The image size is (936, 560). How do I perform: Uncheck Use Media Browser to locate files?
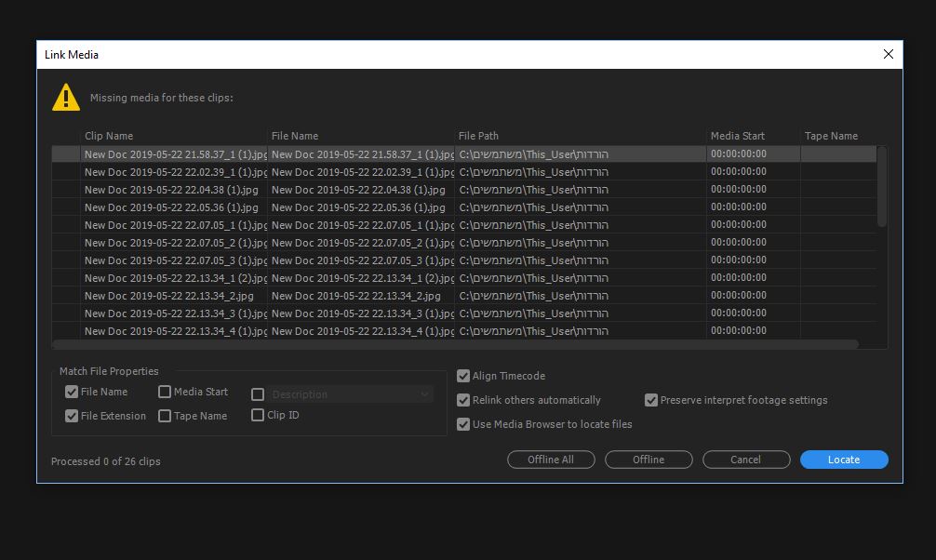[463, 424]
